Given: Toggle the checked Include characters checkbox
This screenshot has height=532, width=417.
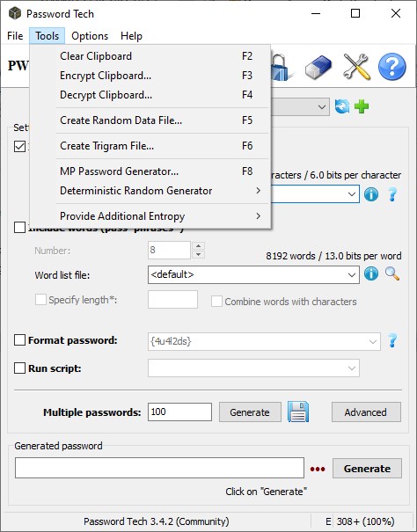Looking at the screenshot, I should (x=19, y=146).
